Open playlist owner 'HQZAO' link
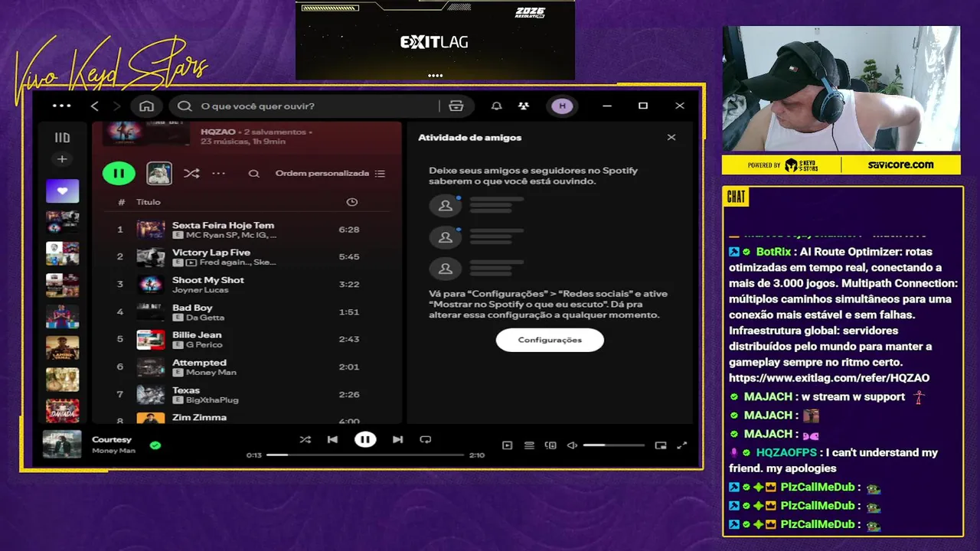This screenshot has height=551, width=980. (x=218, y=132)
